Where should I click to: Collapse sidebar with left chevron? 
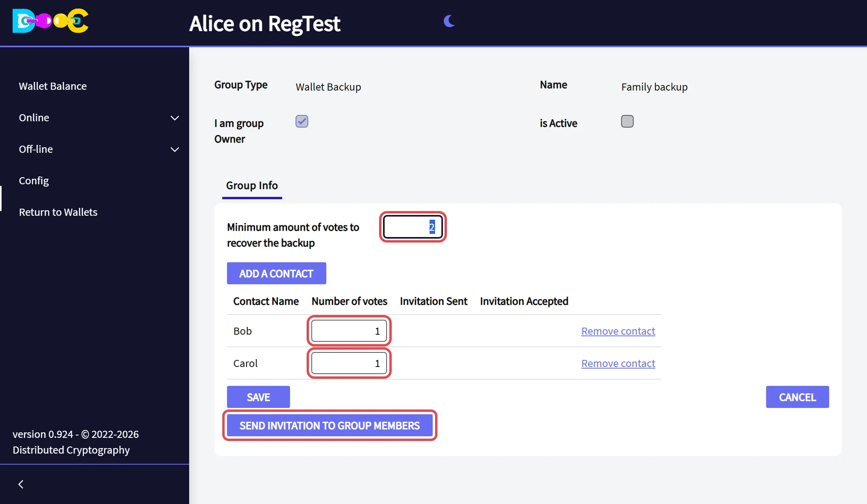point(21,484)
